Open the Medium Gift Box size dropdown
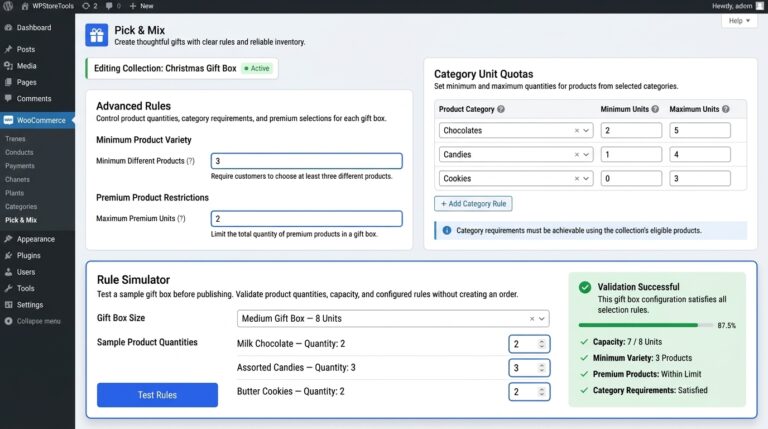 pyautogui.click(x=542, y=318)
